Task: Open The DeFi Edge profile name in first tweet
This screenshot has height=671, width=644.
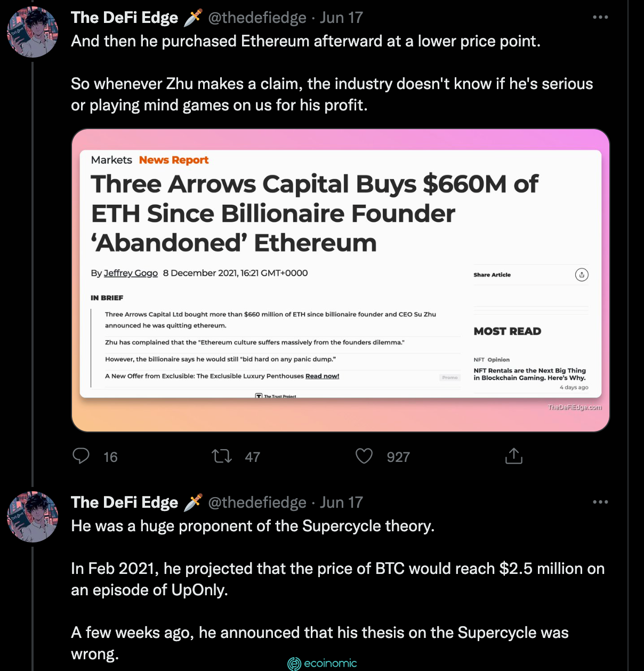Action: (x=125, y=18)
